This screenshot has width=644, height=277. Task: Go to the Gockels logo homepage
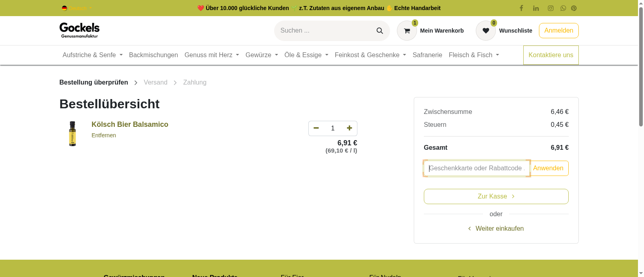80,31
